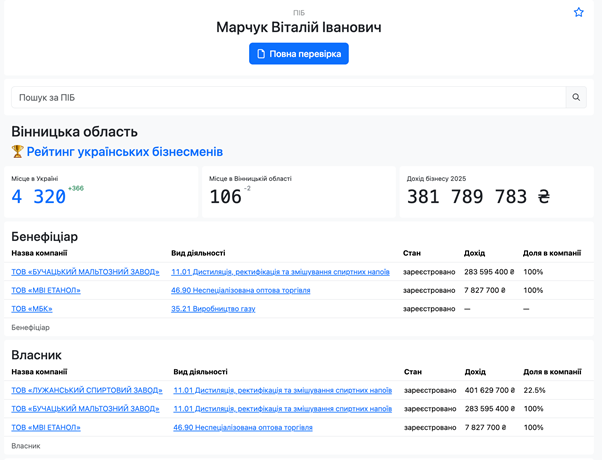Screen dimensions: 602x460
Task: Open ТОВ «МВІ ЕТАНОЛ» in Власник table
Action: tap(46, 427)
